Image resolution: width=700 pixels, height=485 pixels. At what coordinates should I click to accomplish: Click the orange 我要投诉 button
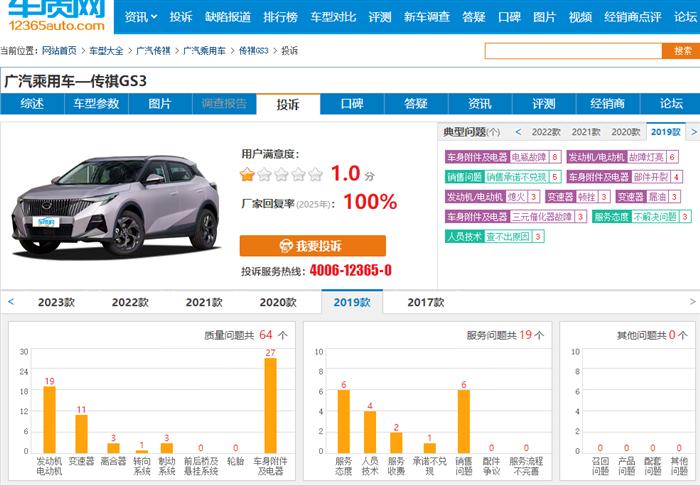pyautogui.click(x=312, y=246)
